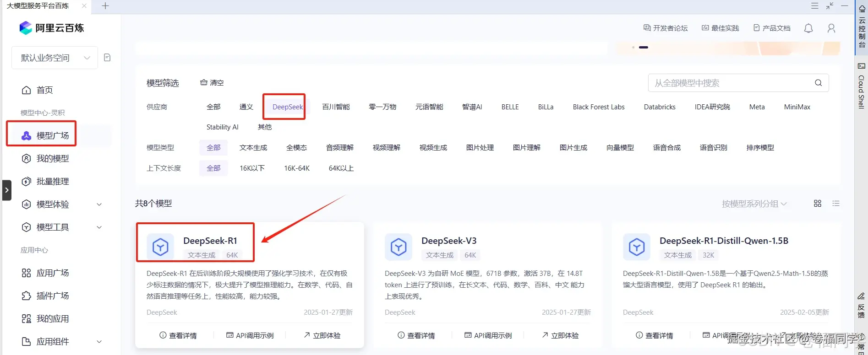Click the DeepSeek-R1 model card icon
868x355 pixels.
pyautogui.click(x=160, y=247)
